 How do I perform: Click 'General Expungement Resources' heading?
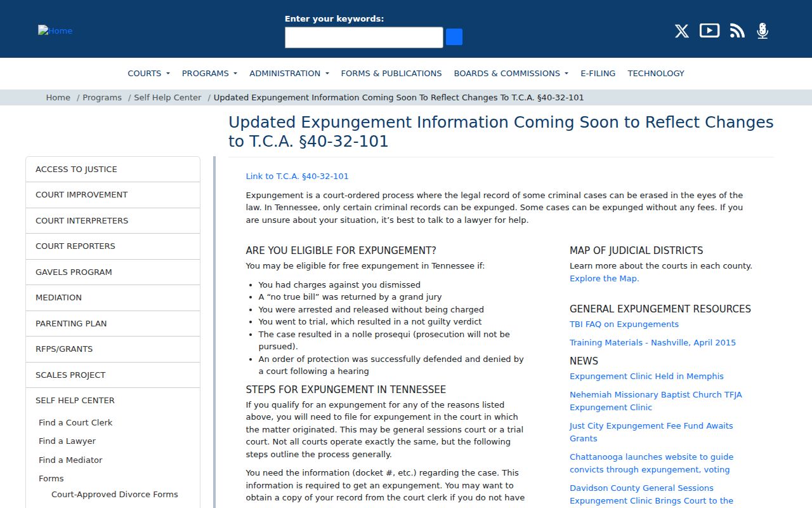click(660, 309)
